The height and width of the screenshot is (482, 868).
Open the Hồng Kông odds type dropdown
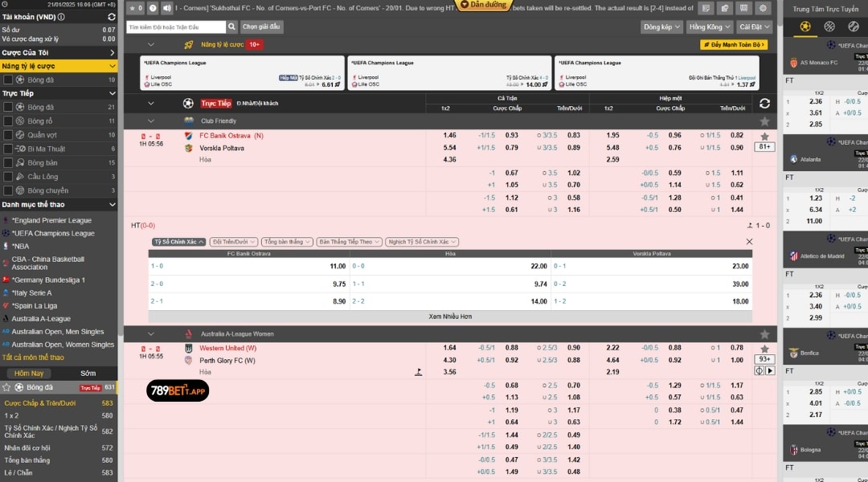709,27
